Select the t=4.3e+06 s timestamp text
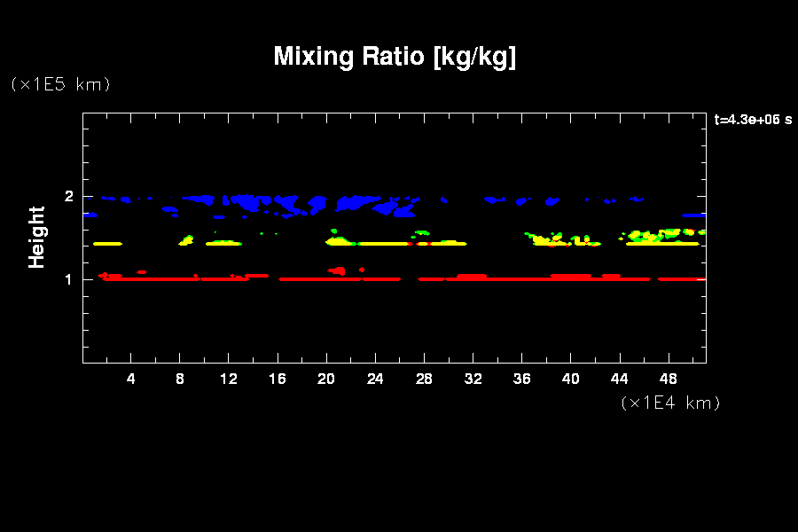 [753, 120]
